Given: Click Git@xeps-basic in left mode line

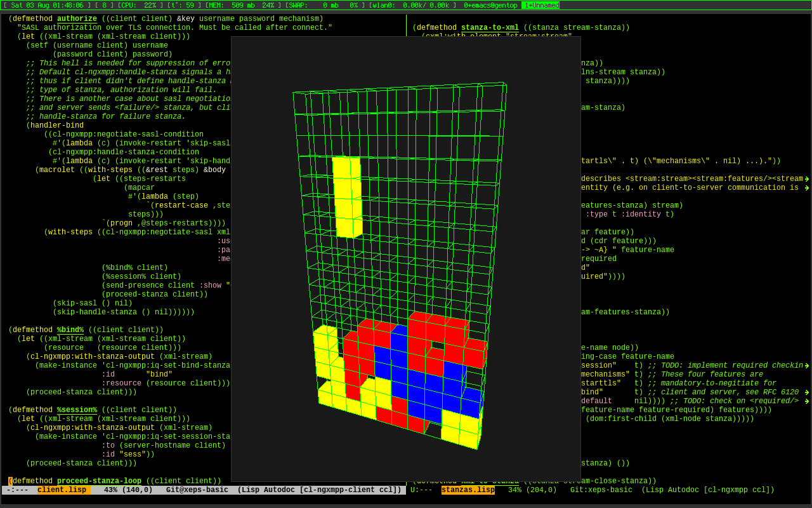Looking at the screenshot, I should coord(197,490).
